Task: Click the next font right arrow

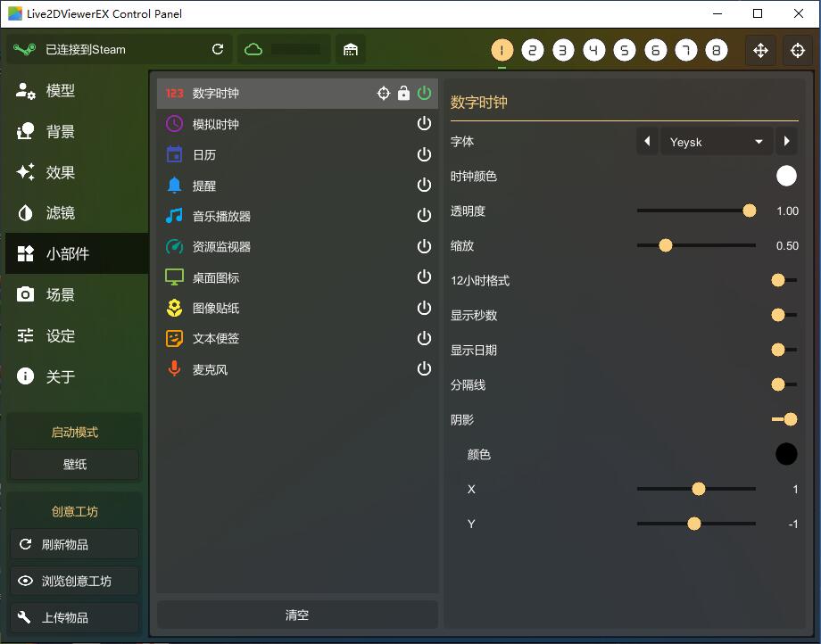Action: coord(786,141)
